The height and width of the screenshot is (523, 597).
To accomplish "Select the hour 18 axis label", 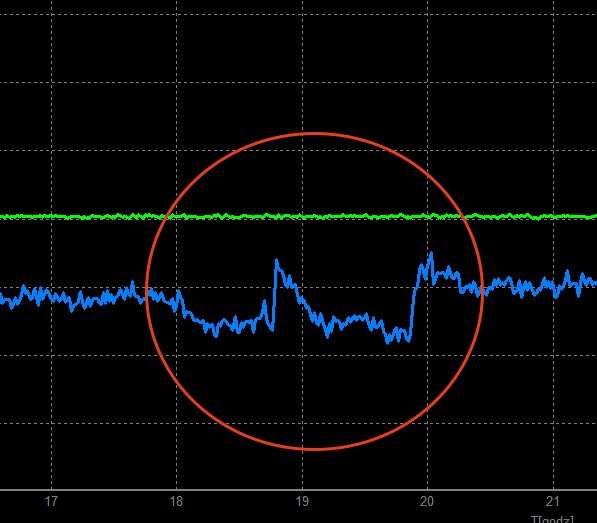I will 176,501.
